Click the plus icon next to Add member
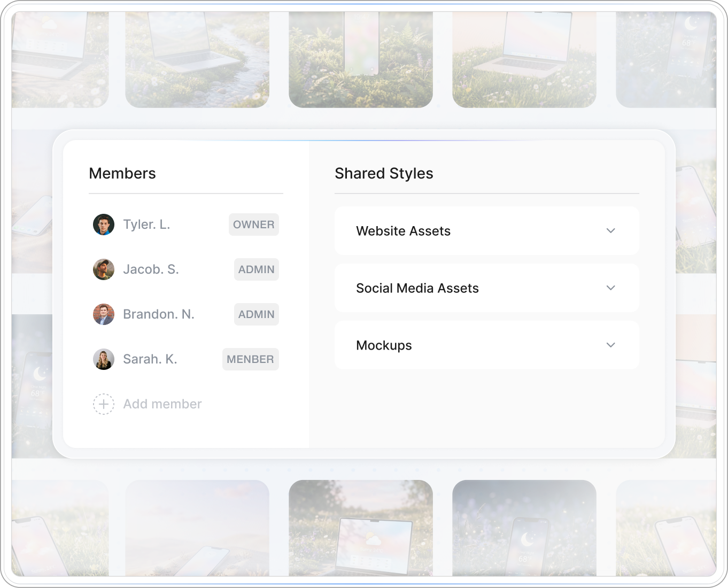Image resolution: width=728 pixels, height=588 pixels. [104, 404]
